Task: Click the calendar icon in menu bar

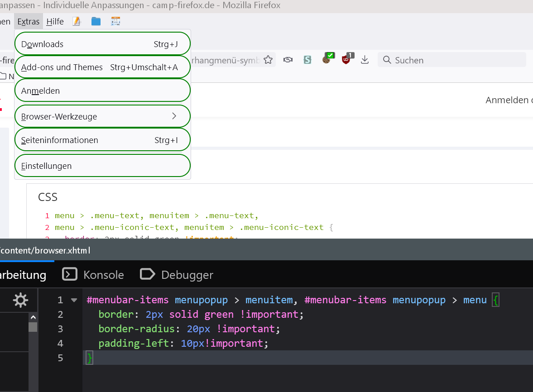Action: [x=115, y=21]
